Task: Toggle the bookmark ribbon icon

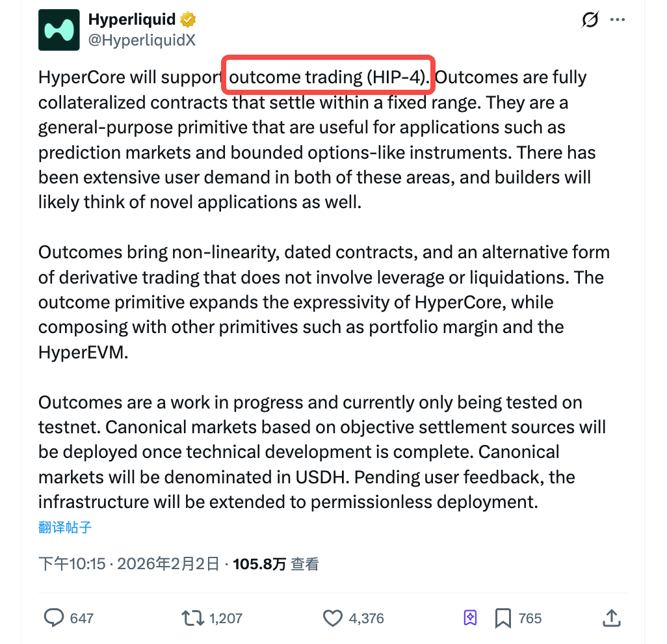Action: pyautogui.click(x=503, y=618)
